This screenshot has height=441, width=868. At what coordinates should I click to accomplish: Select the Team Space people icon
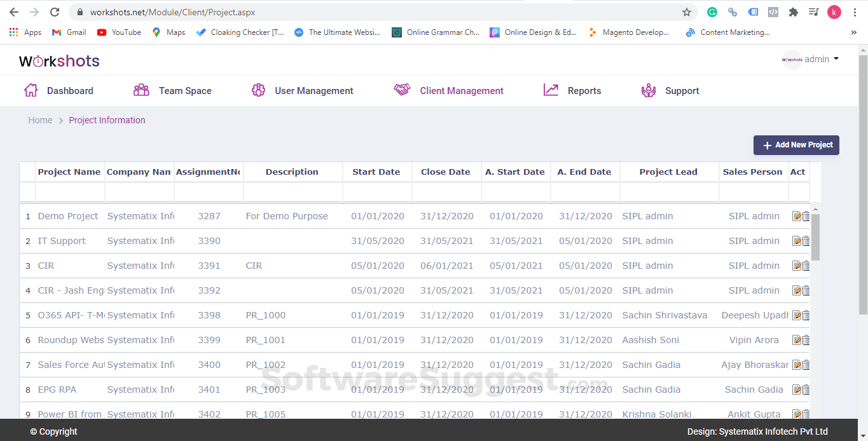coord(141,90)
